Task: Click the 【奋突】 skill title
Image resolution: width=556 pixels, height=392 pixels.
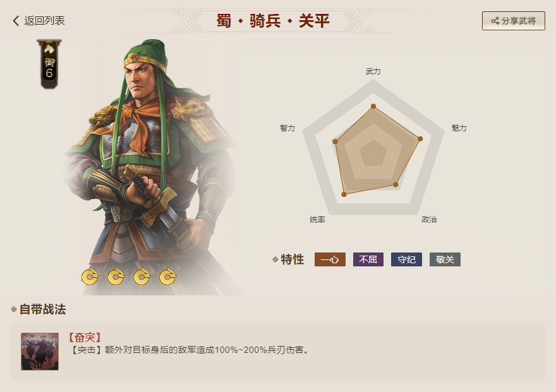Action: pos(85,337)
